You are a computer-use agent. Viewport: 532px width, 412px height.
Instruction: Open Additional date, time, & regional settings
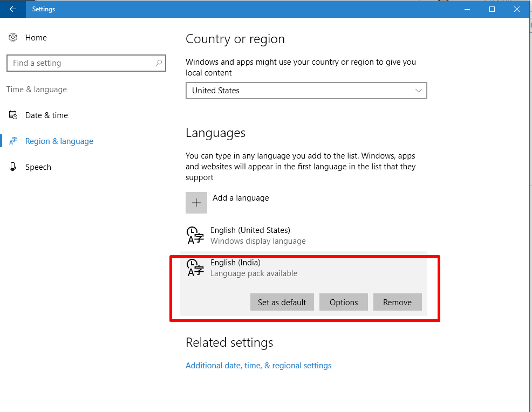pyautogui.click(x=258, y=366)
